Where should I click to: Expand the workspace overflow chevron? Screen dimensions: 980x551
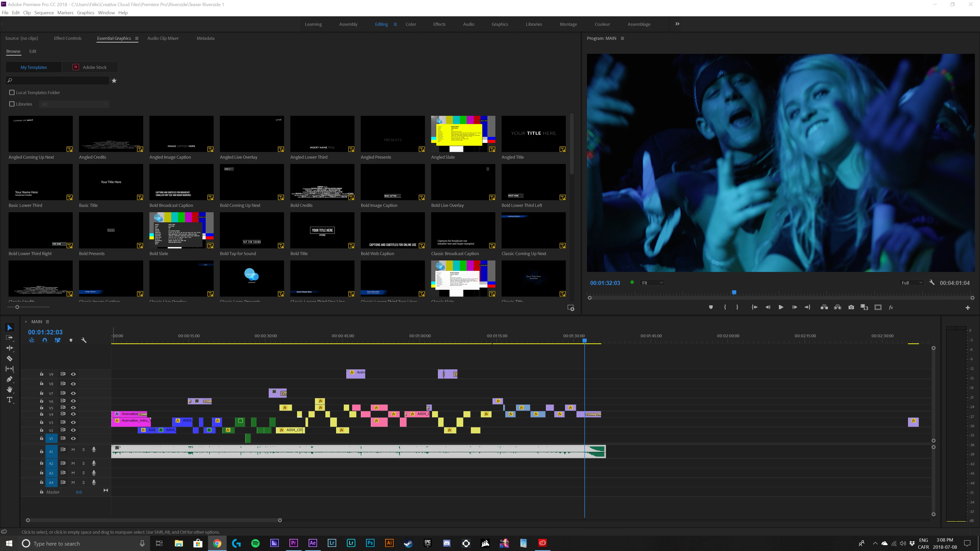click(x=677, y=24)
